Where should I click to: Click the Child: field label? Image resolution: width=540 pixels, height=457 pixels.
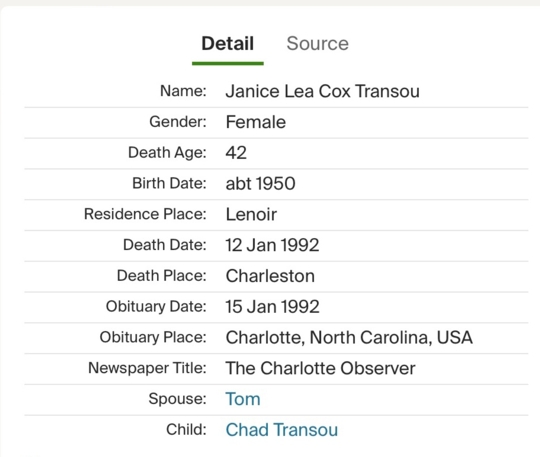pos(186,429)
